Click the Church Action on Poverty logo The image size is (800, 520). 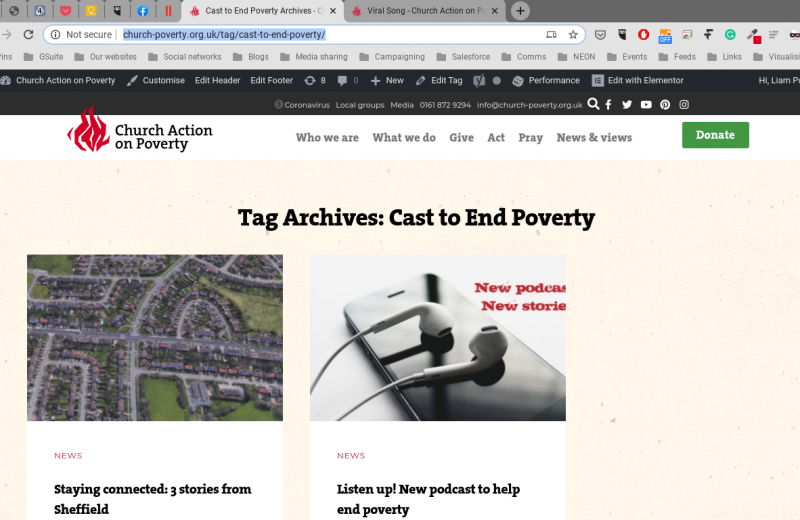coord(140,129)
